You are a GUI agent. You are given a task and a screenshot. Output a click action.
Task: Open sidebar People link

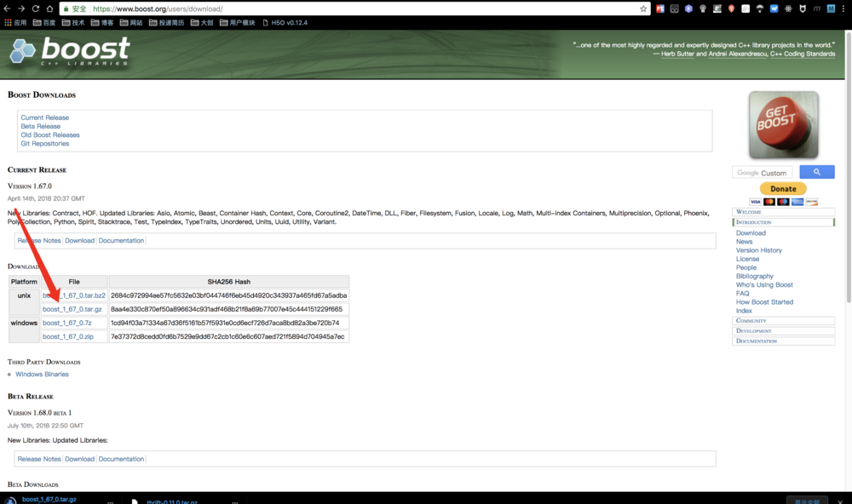[x=746, y=267]
